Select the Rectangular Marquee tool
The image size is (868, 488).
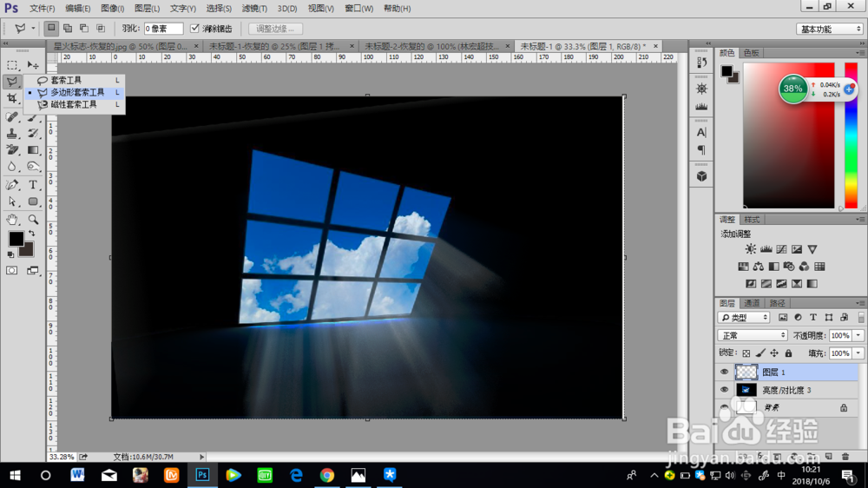pos(11,65)
